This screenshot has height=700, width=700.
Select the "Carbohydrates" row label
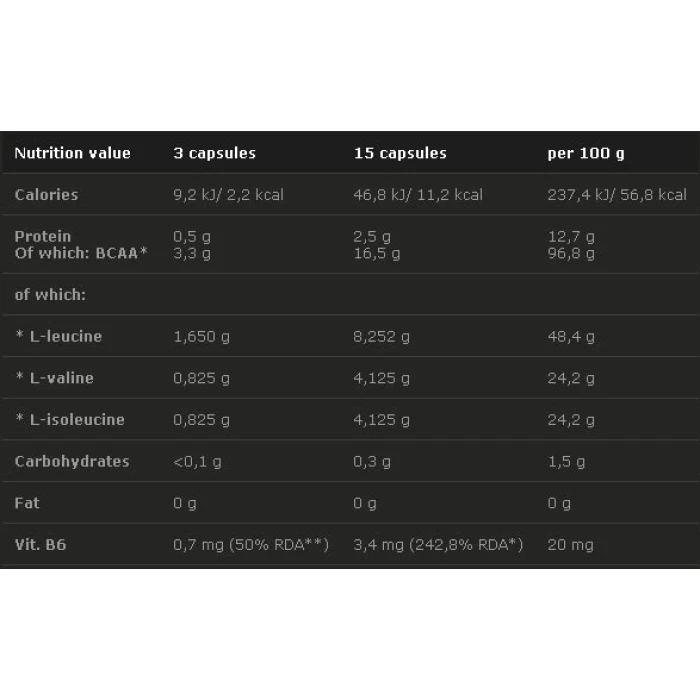72,461
